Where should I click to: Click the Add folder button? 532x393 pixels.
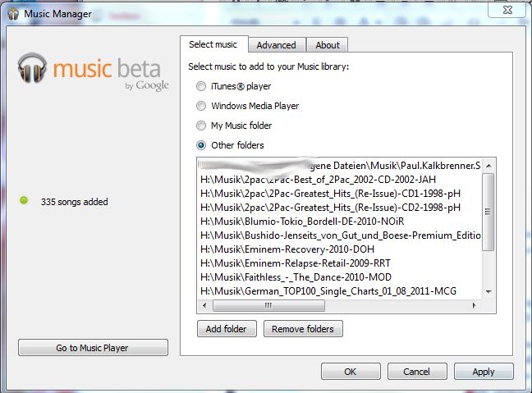[227, 329]
